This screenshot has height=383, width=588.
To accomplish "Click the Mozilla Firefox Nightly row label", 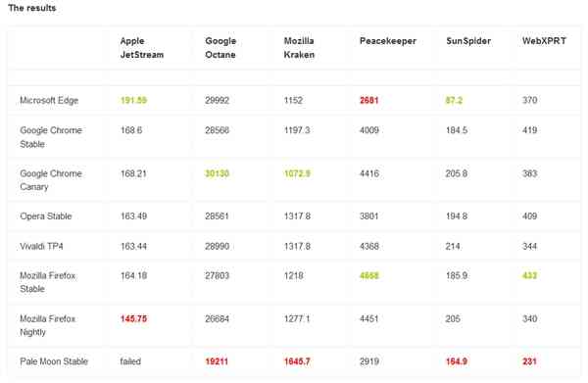I will point(48,325).
